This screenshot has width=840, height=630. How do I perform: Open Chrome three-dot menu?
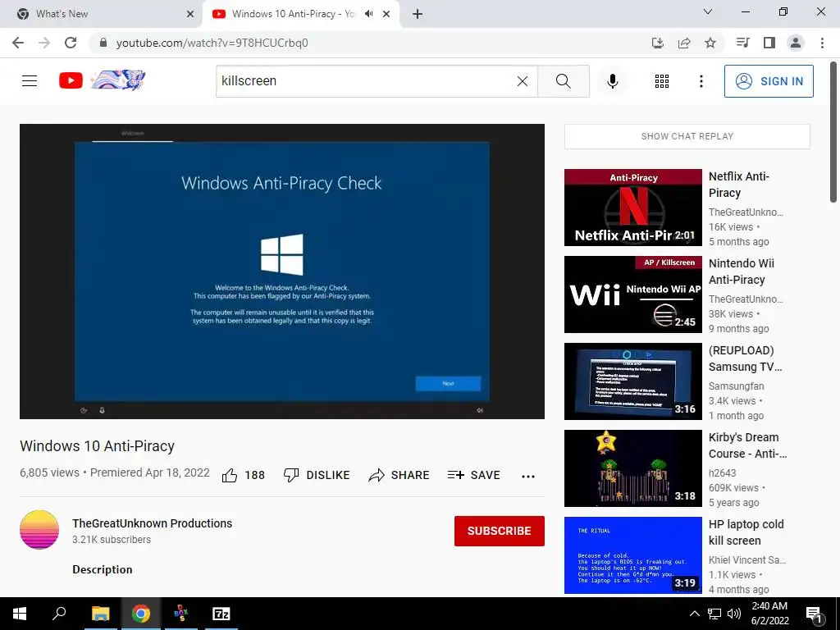tap(822, 43)
